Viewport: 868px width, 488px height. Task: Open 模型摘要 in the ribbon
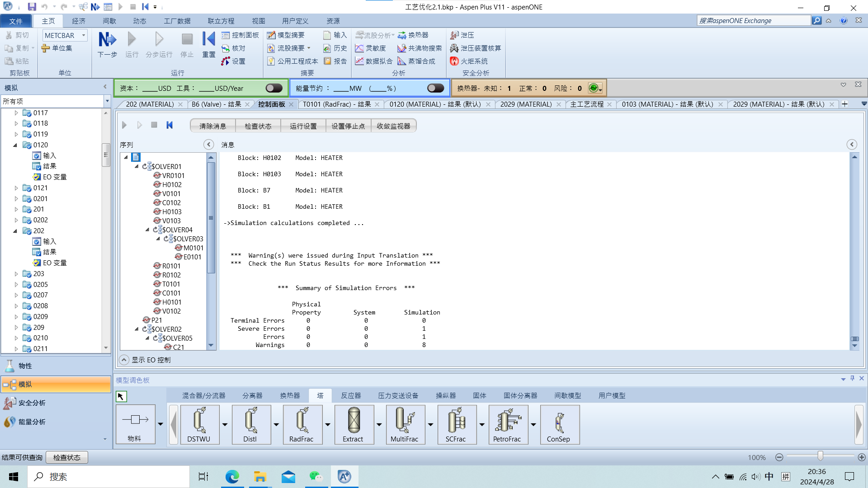click(286, 35)
